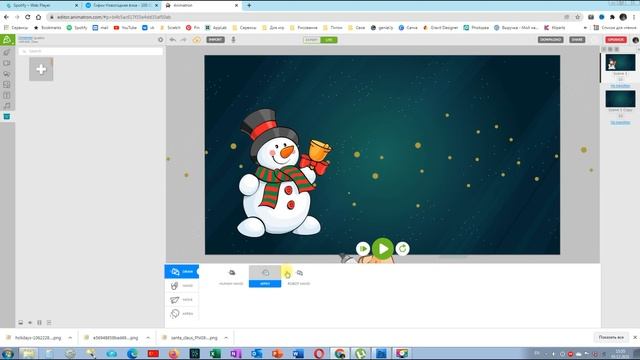Open the blue Draw tab
Image resolution: width=640 pixels, height=360 pixels.
point(182,271)
